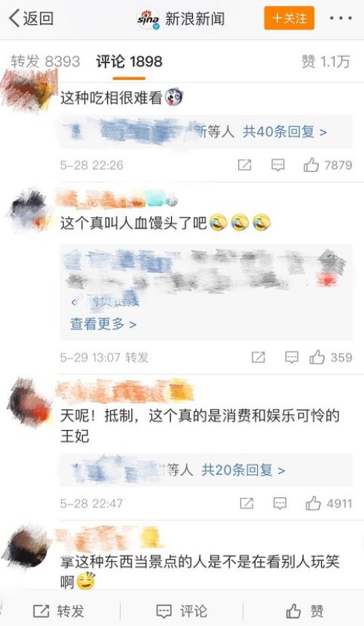364x626 pixels.
Task: Reply to the comment dated 5-28 22:26
Action: pyautogui.click(x=278, y=165)
